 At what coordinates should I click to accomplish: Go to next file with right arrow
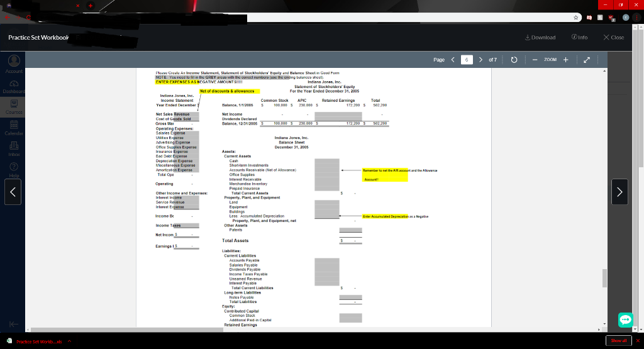[x=619, y=192]
